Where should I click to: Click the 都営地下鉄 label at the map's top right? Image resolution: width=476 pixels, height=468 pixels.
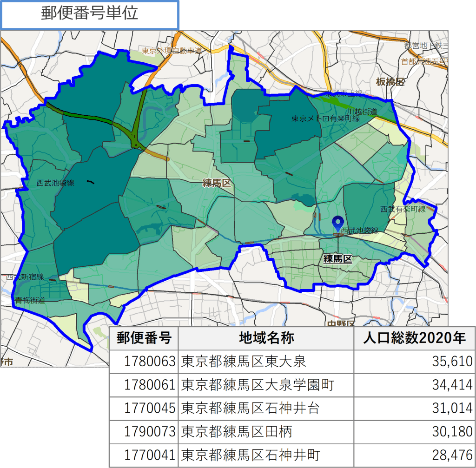coord(426,46)
